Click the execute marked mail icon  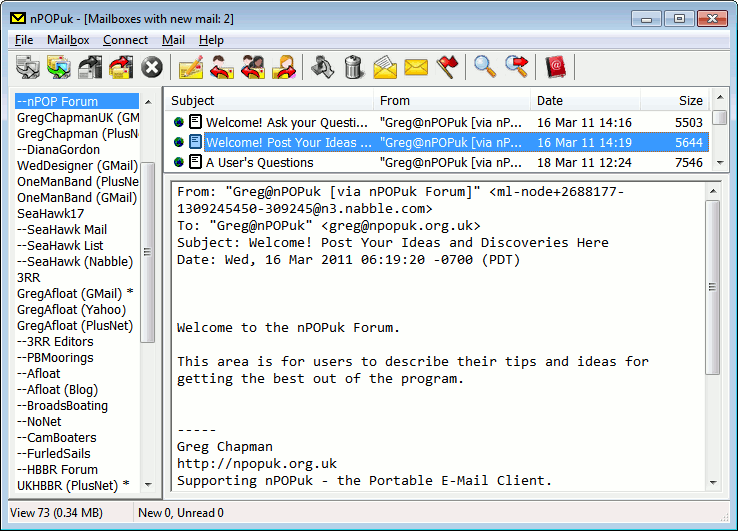90,67
